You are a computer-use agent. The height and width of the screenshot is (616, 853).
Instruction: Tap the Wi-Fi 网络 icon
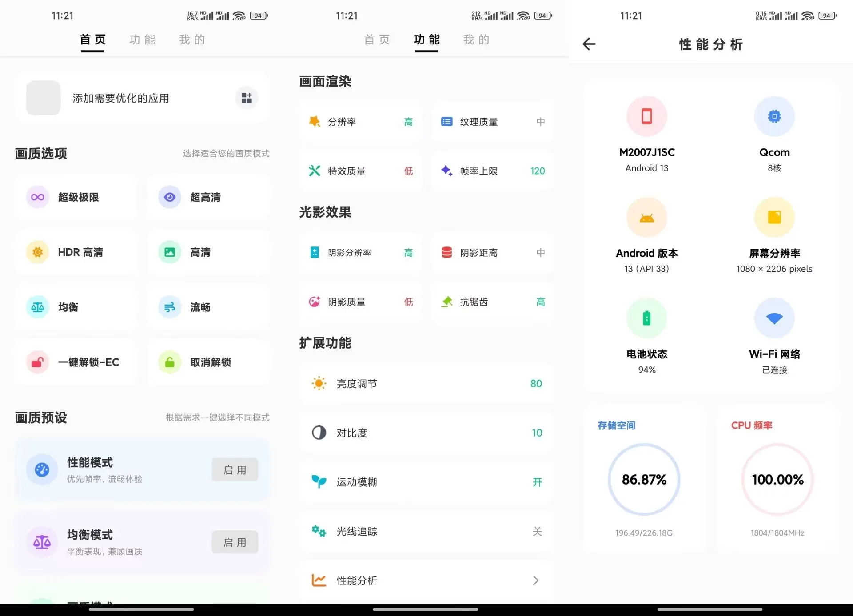pos(774,318)
